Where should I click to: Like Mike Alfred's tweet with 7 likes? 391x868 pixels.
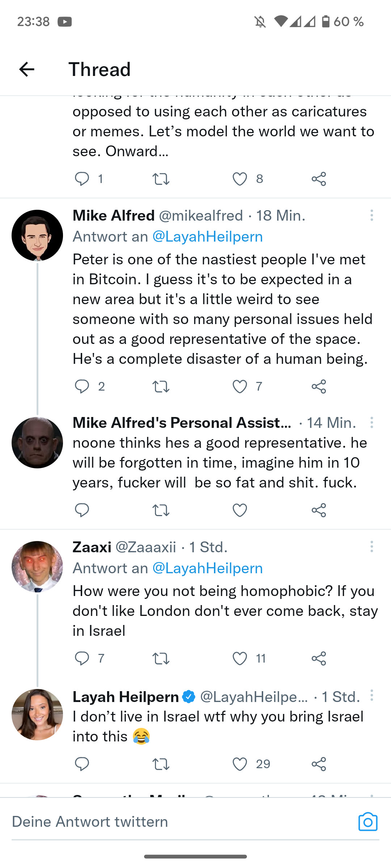(x=240, y=386)
